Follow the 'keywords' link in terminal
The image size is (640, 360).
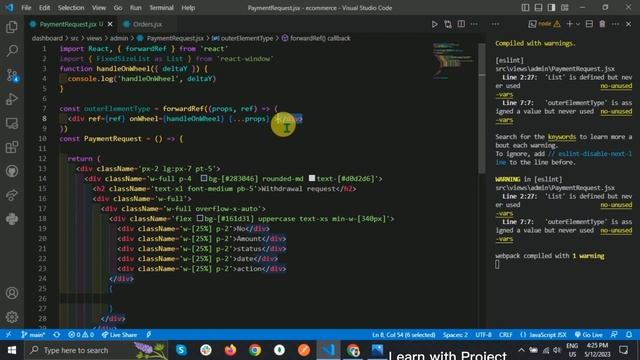[x=562, y=137]
